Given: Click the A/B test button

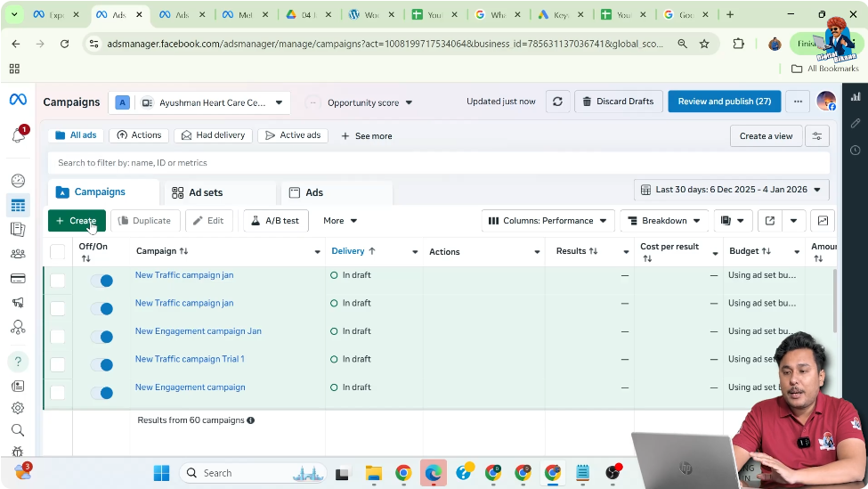Looking at the screenshot, I should [276, 220].
